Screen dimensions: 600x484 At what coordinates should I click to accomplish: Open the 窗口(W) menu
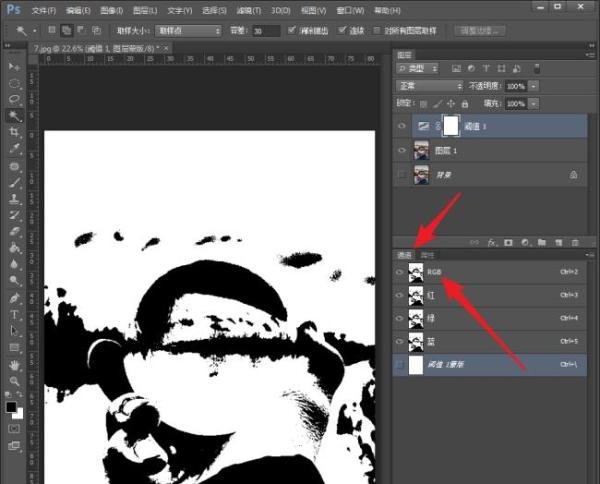point(350,10)
